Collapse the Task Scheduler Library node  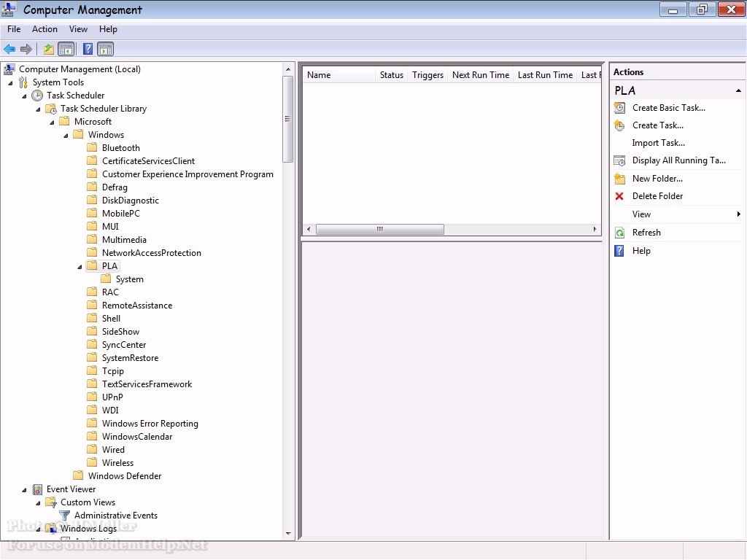38,109
